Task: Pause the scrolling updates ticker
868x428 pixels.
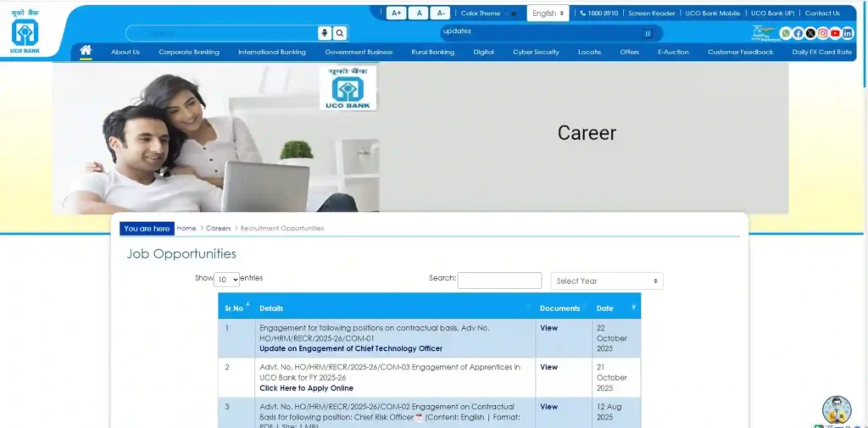Action: (648, 33)
